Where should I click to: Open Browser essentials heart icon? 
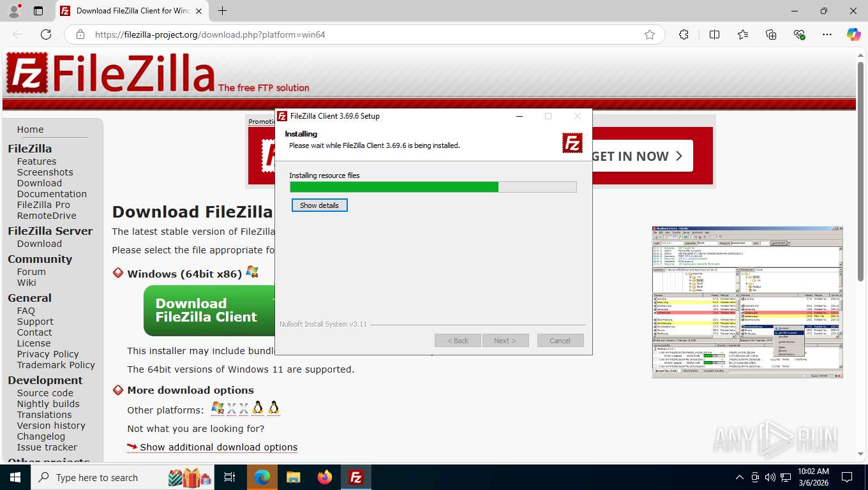tap(799, 34)
